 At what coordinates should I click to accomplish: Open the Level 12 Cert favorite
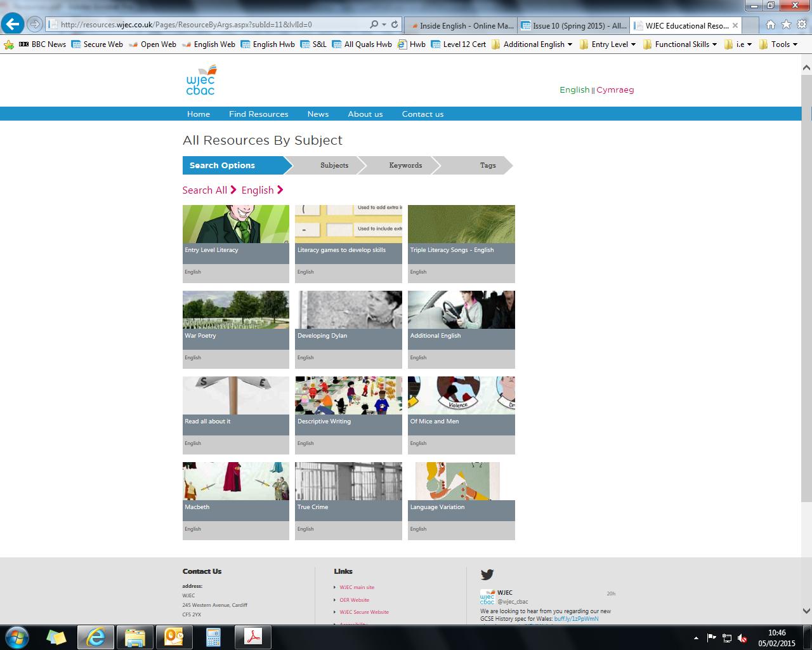(x=458, y=44)
